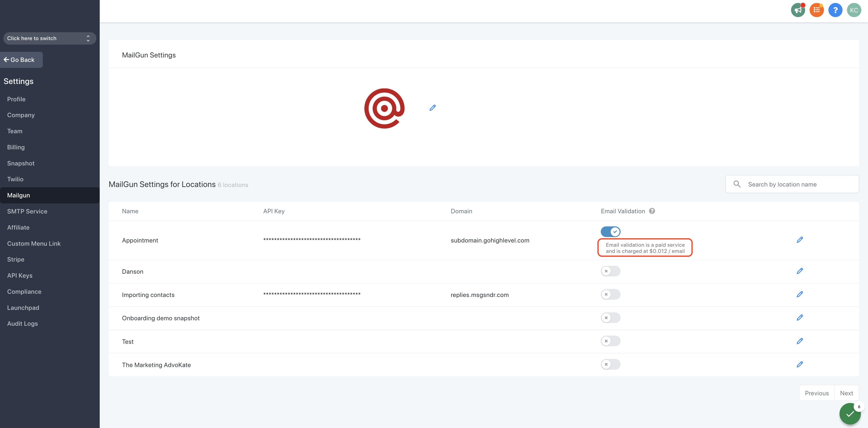Edit Appointment location Mailgun settings
Viewport: 868px width, 428px height.
(800, 240)
